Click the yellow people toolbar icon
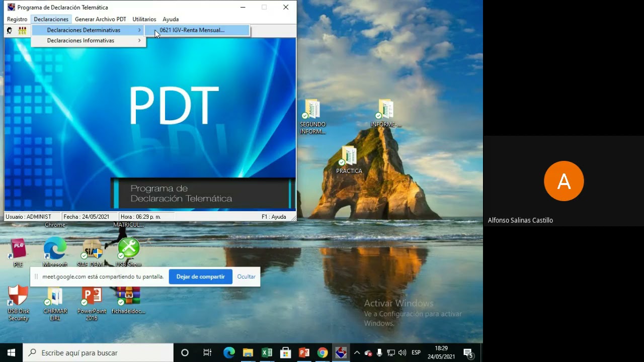This screenshot has width=644, height=362. tap(22, 31)
